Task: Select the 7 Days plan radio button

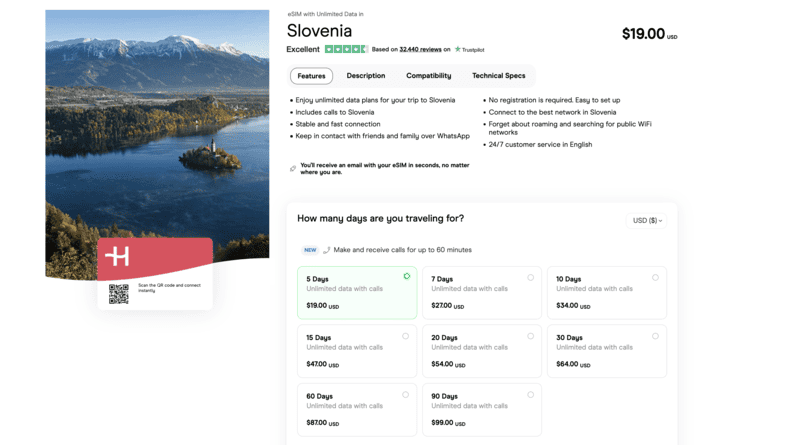Action: tap(531, 277)
